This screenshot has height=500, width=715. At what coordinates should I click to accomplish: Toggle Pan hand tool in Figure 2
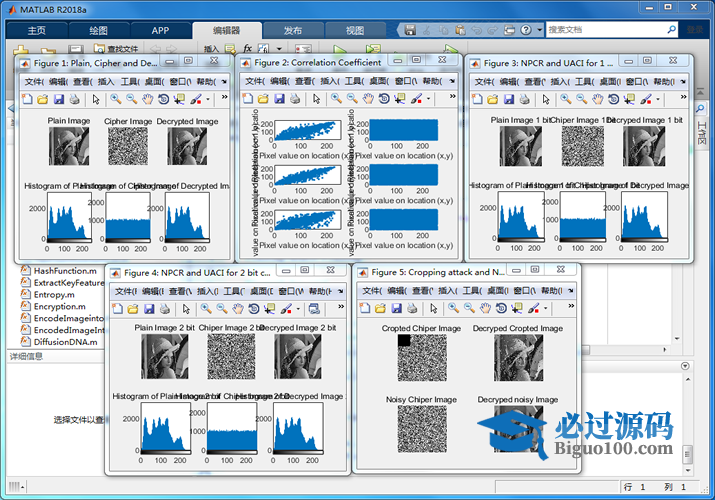point(368,98)
